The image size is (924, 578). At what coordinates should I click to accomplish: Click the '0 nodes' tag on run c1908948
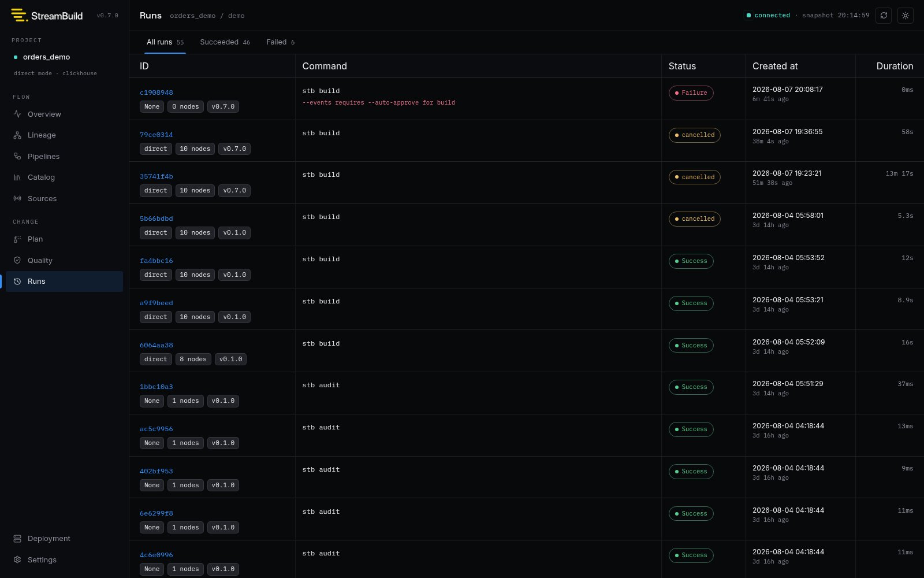(x=185, y=107)
